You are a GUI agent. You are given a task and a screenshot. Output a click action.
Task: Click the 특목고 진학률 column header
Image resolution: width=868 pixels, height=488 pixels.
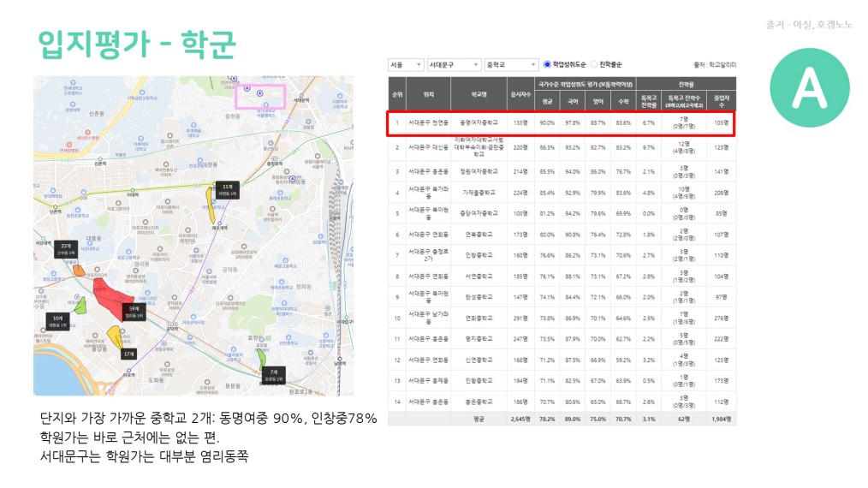648,101
